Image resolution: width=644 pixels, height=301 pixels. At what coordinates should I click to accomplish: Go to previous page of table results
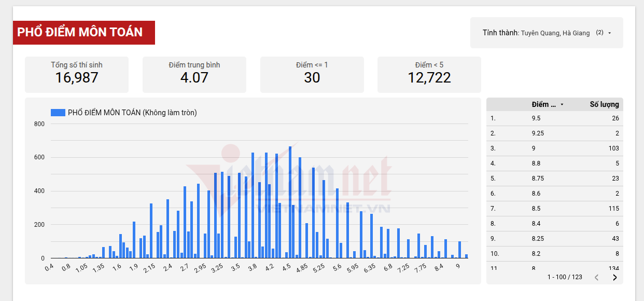point(596,278)
